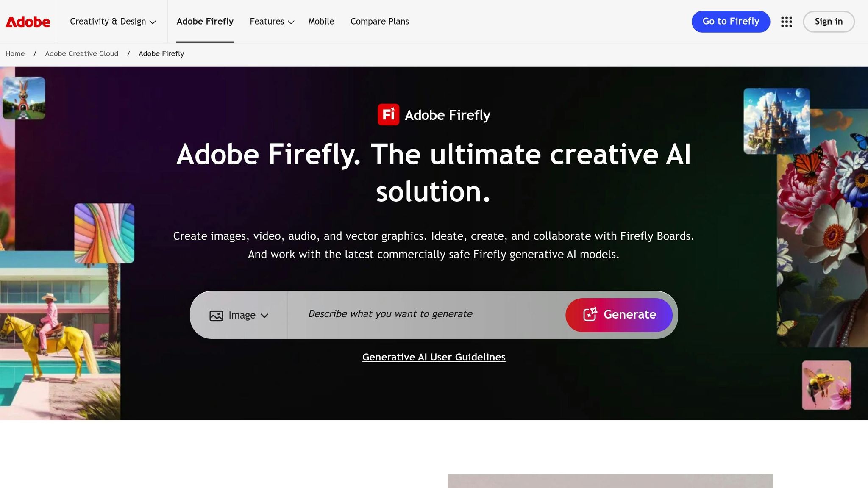Expand the Creativity & Design menu
The image size is (868, 488).
[113, 22]
